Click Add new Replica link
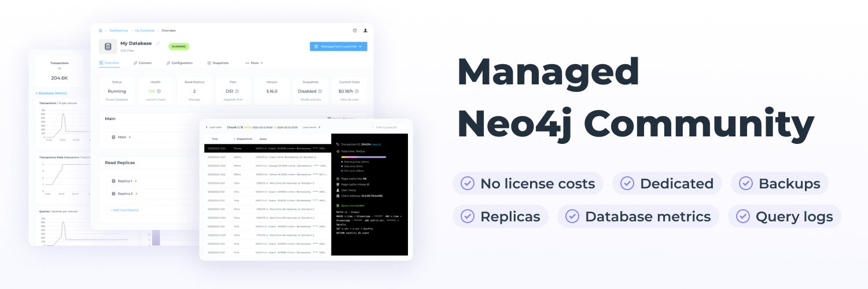 coord(124,210)
